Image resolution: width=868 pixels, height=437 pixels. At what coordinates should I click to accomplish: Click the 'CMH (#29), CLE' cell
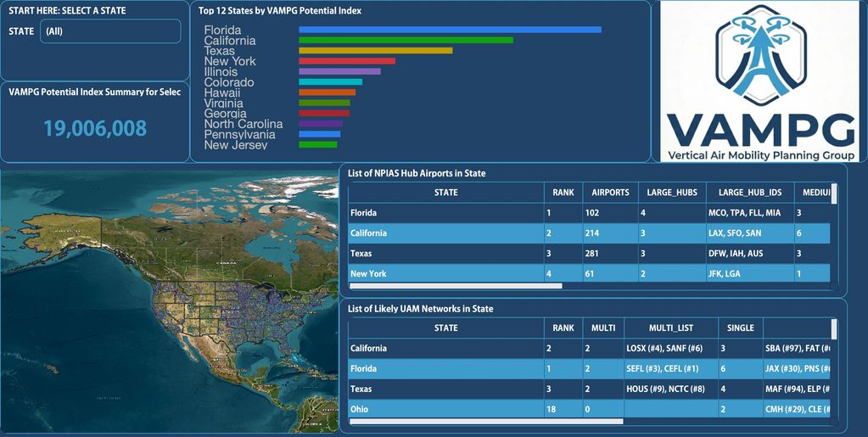tap(797, 409)
